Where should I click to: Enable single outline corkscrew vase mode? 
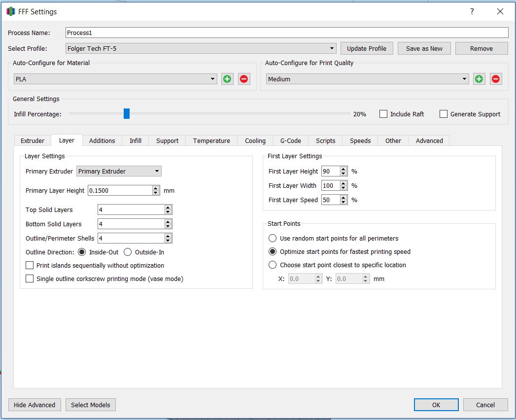[x=30, y=279]
